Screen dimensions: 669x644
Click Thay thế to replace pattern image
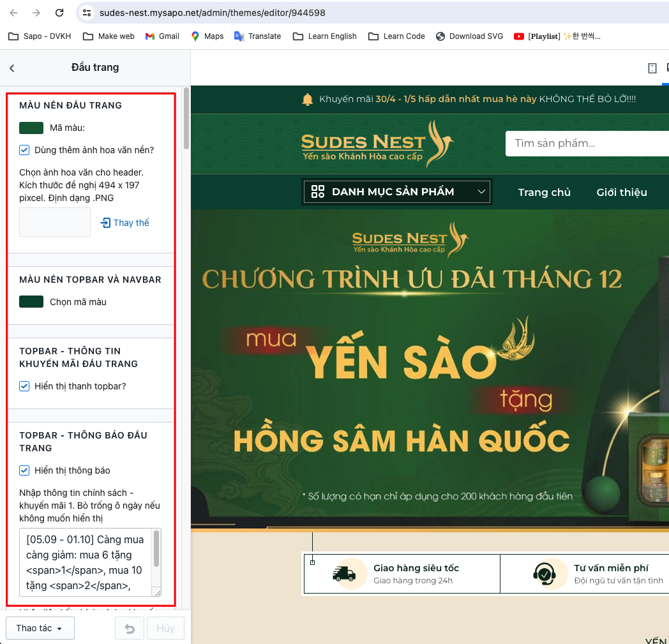125,223
